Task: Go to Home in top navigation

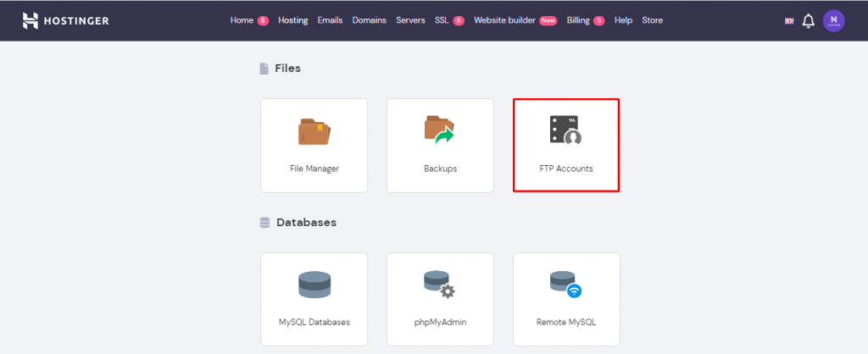Action: coord(242,20)
